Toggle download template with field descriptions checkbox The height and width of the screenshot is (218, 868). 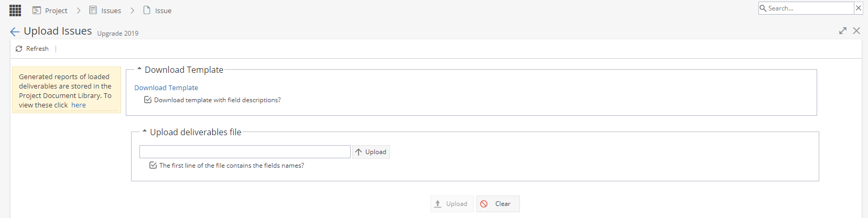148,100
